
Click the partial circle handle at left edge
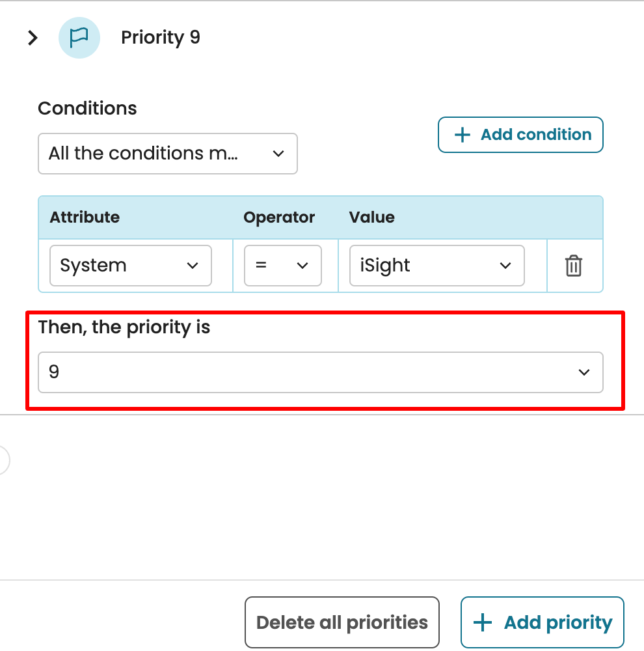(x=3, y=461)
